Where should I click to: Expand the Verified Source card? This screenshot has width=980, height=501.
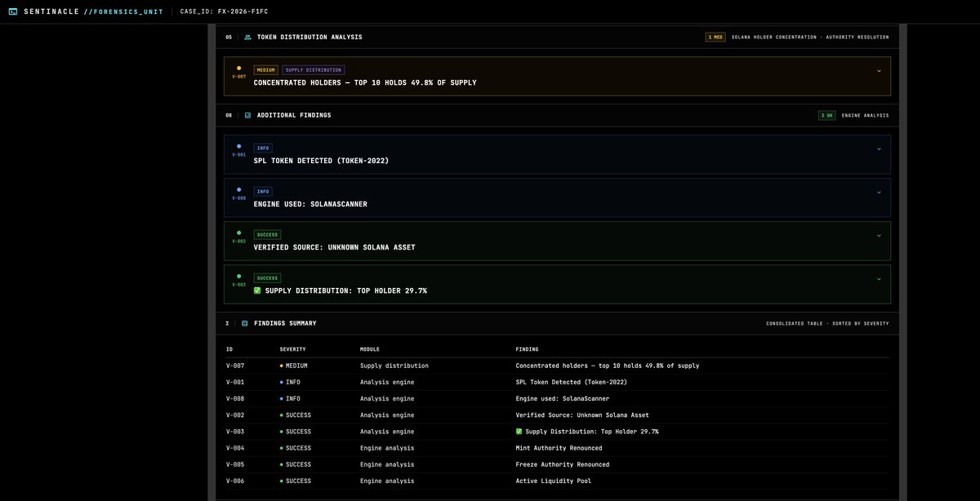pyautogui.click(x=879, y=236)
